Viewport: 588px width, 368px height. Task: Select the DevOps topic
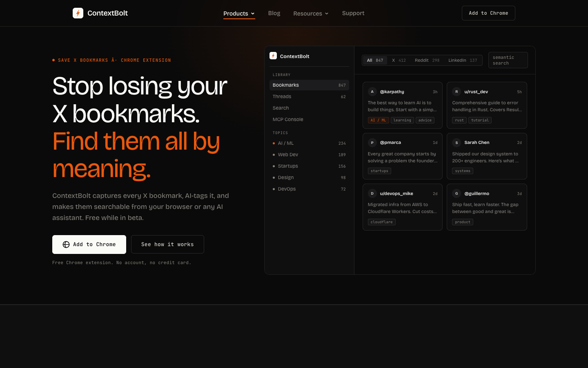point(309,189)
